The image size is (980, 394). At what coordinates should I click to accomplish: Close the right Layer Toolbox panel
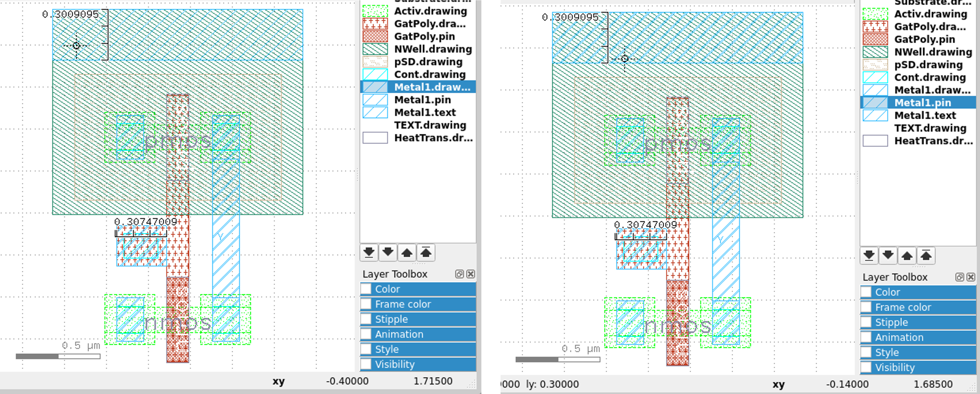coord(971,277)
